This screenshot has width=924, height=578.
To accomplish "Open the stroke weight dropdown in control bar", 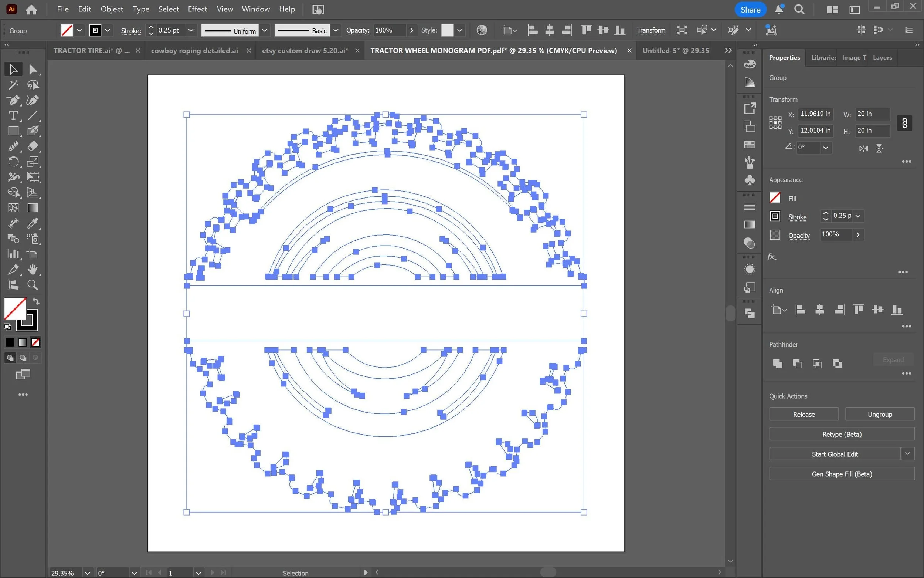I will (191, 30).
